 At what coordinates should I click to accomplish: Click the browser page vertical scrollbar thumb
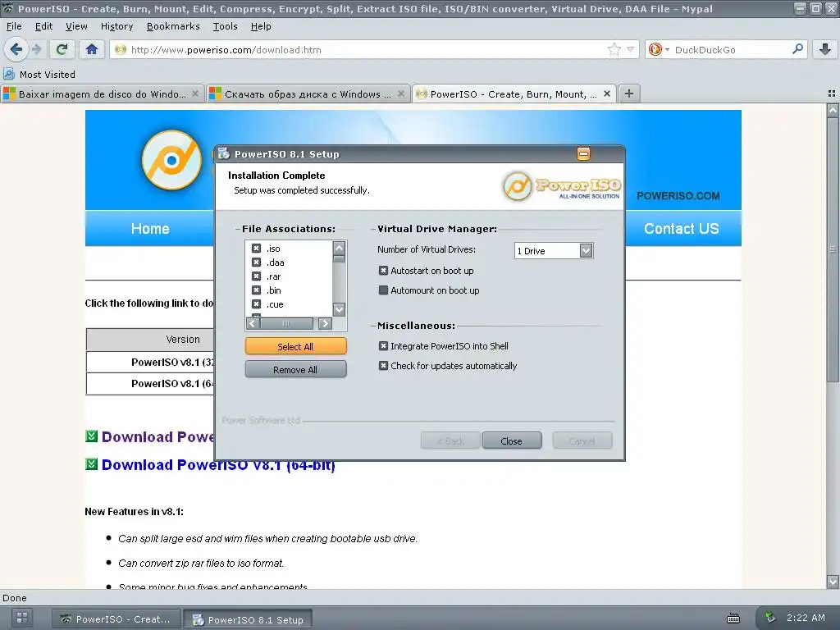(833, 249)
